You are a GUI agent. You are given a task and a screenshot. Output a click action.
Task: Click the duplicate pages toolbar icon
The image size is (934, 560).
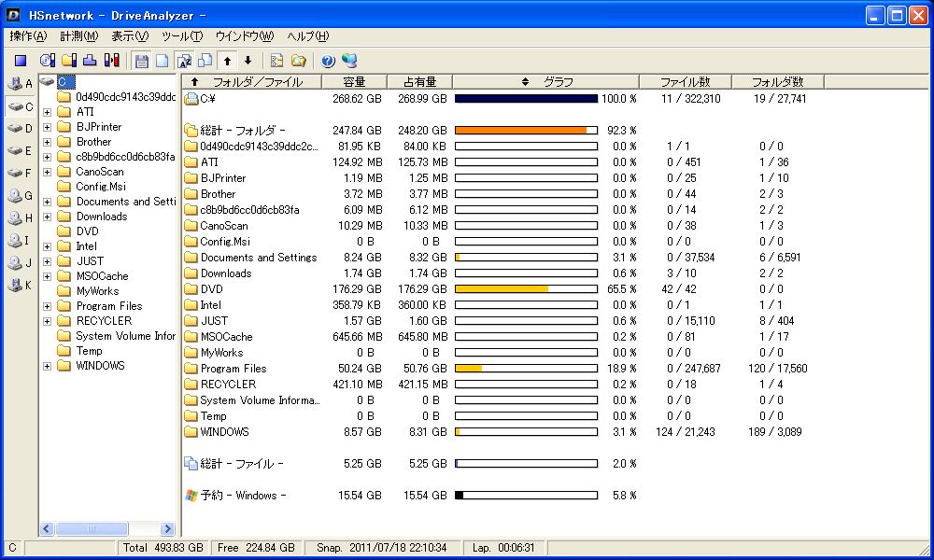[x=205, y=60]
